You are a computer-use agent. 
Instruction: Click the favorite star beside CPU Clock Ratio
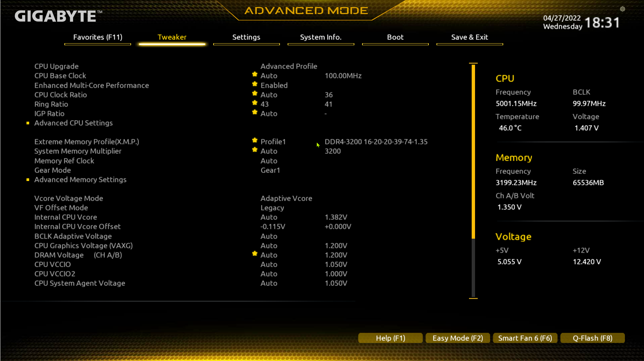[255, 93]
